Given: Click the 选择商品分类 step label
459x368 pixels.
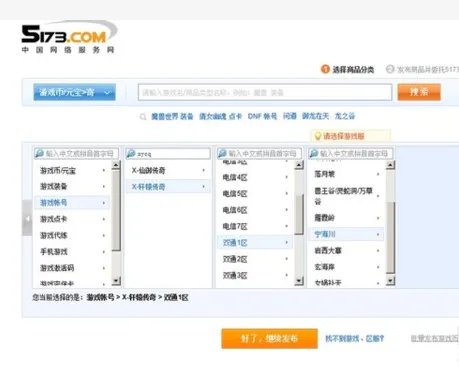Looking at the screenshot, I should click(x=353, y=69).
